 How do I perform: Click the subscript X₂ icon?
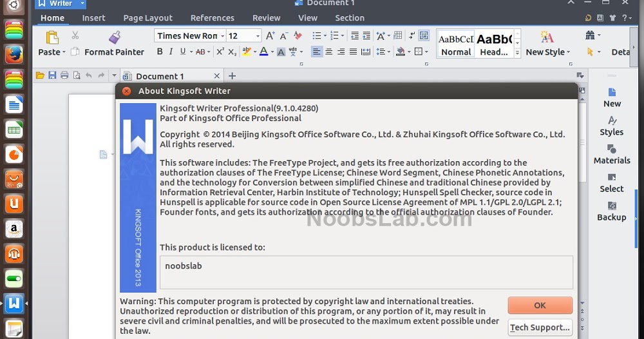point(232,52)
